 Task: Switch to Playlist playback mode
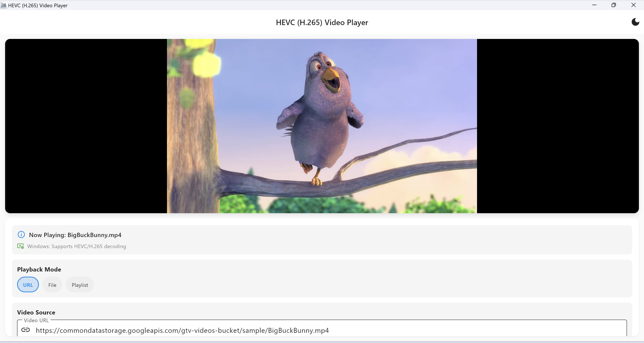coord(79,284)
